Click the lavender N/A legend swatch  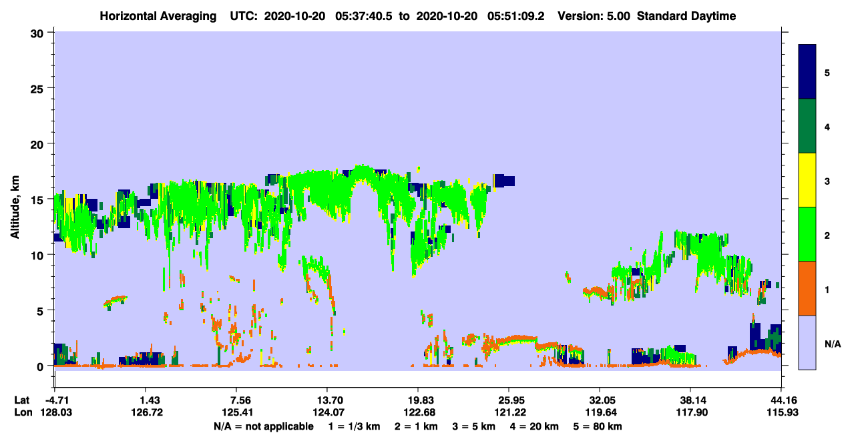point(807,342)
